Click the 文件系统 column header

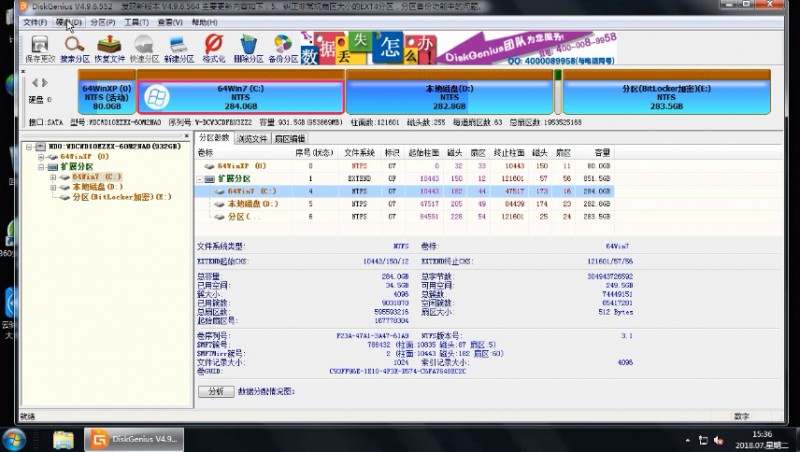[359, 153]
